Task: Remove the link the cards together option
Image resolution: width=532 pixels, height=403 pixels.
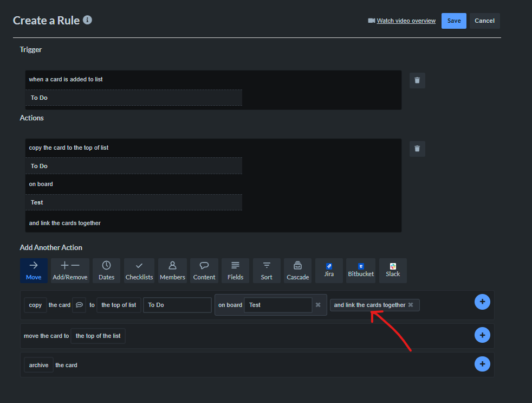Action: click(x=411, y=305)
